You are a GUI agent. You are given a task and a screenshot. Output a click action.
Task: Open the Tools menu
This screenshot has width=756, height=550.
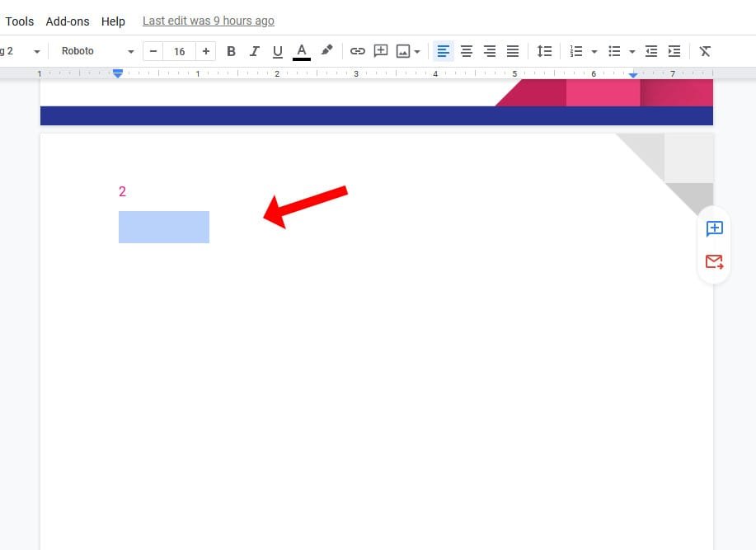pyautogui.click(x=19, y=21)
